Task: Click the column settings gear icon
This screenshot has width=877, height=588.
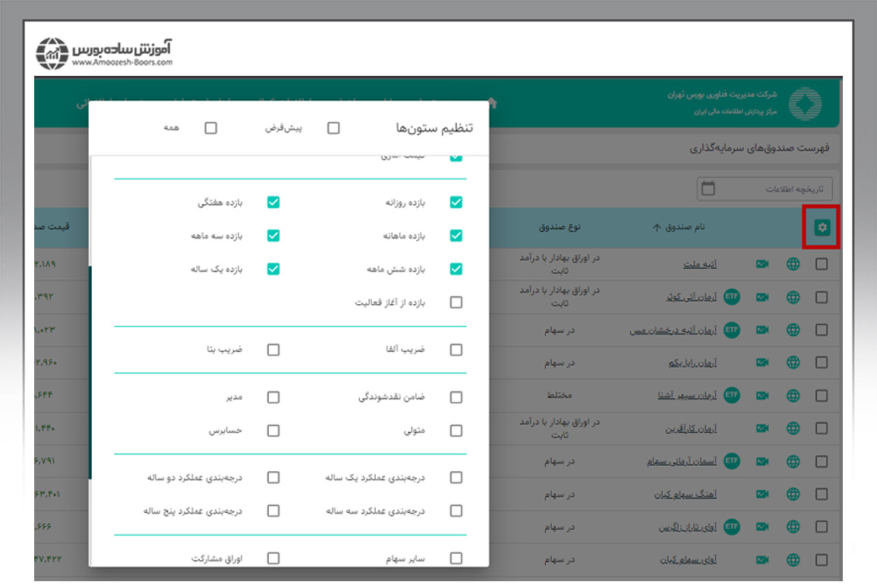Action: 822,227
